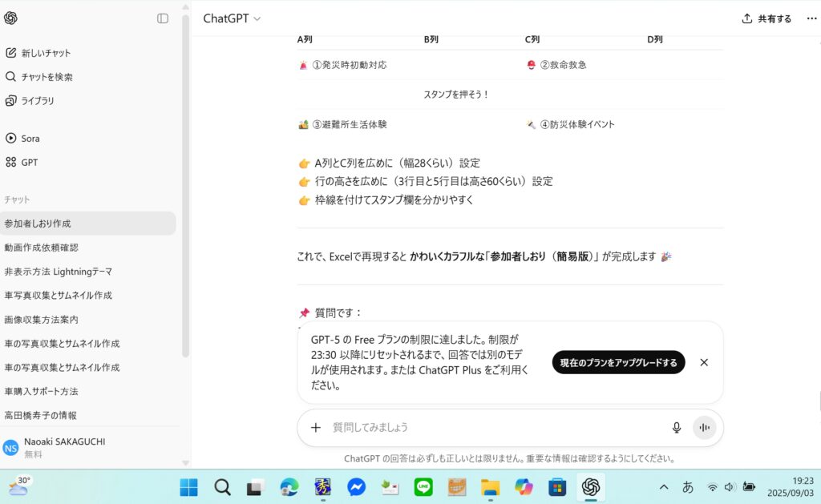Open the 30° weather widget
The height and width of the screenshot is (504, 821).
click(18, 486)
